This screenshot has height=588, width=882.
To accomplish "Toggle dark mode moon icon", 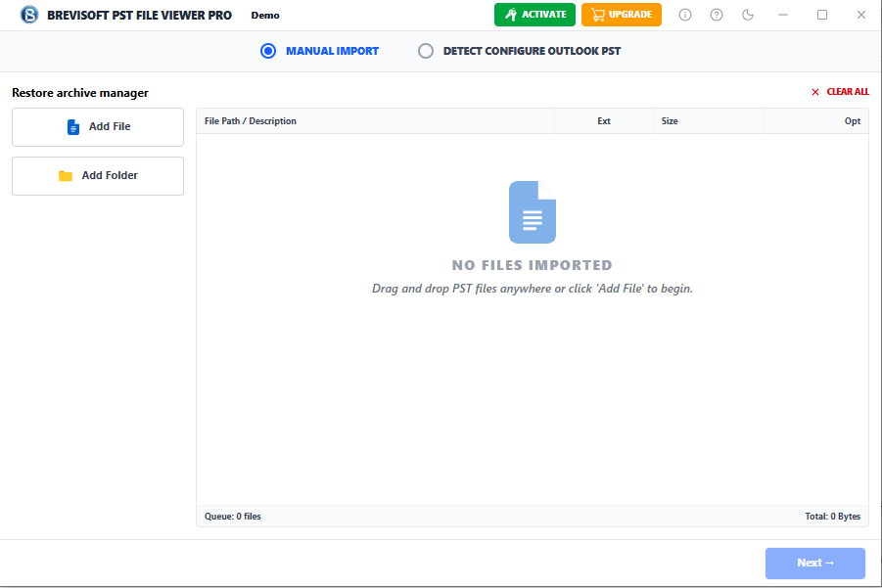I will [748, 15].
